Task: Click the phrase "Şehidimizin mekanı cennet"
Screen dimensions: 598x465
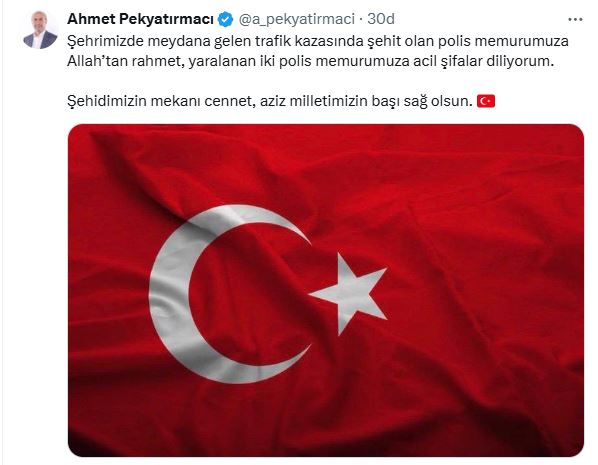Action: tap(159, 101)
